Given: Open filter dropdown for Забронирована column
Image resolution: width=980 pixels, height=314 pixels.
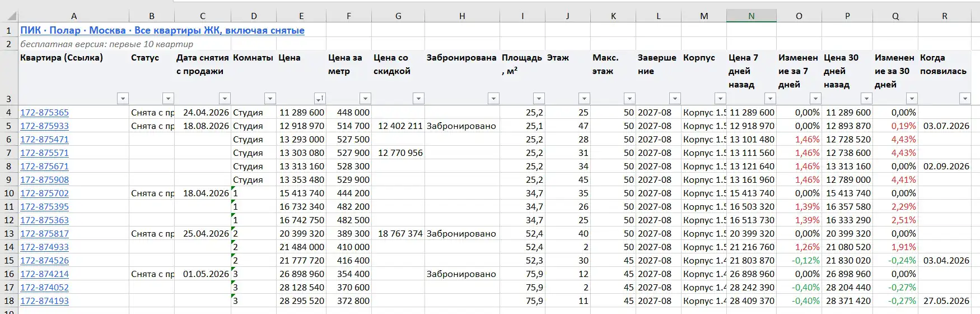Looking at the screenshot, I should click(x=493, y=99).
